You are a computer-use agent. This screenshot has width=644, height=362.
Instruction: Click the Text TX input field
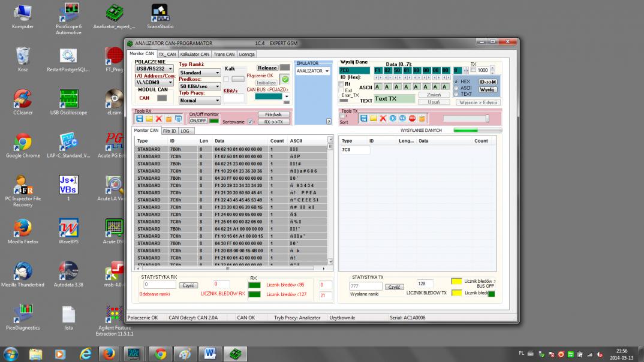393,99
